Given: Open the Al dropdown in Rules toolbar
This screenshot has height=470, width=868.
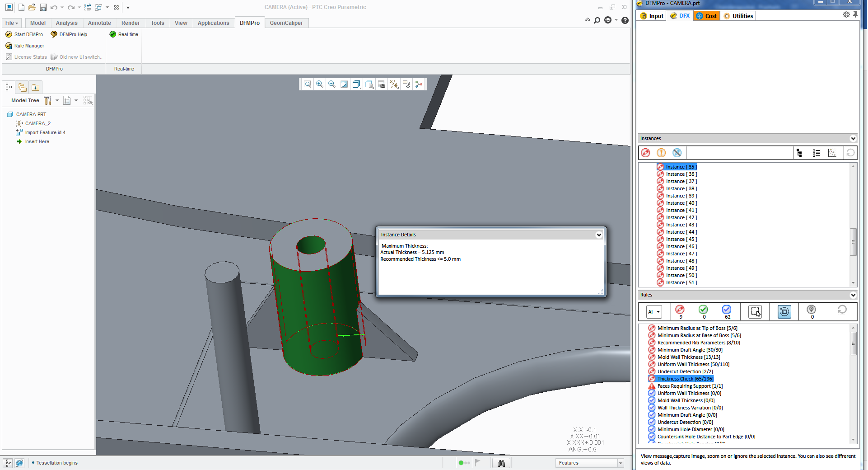Looking at the screenshot, I should tap(654, 311).
